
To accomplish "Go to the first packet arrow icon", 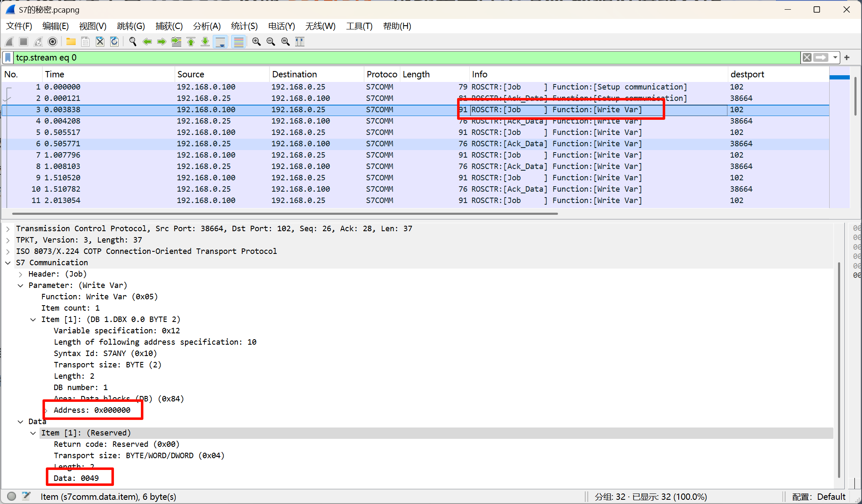I will tap(191, 42).
